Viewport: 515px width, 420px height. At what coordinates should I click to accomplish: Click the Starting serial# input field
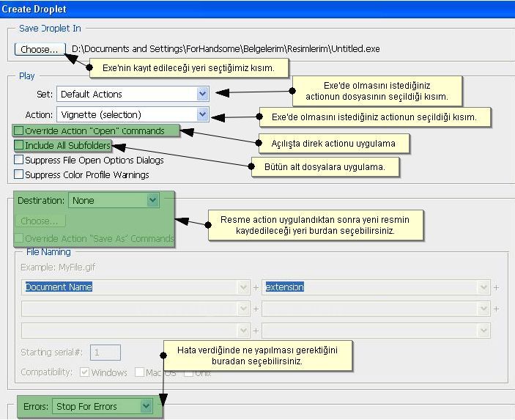coord(105,353)
